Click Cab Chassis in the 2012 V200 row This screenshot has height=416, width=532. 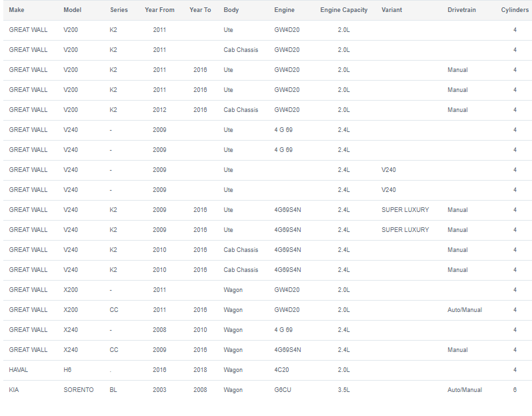pyautogui.click(x=241, y=110)
